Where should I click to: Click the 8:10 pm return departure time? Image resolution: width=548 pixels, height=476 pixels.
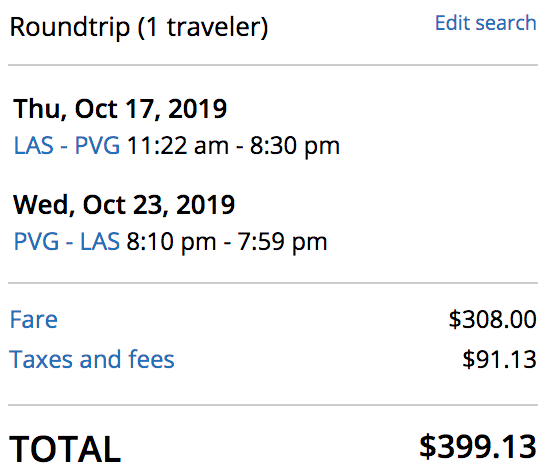(171, 242)
